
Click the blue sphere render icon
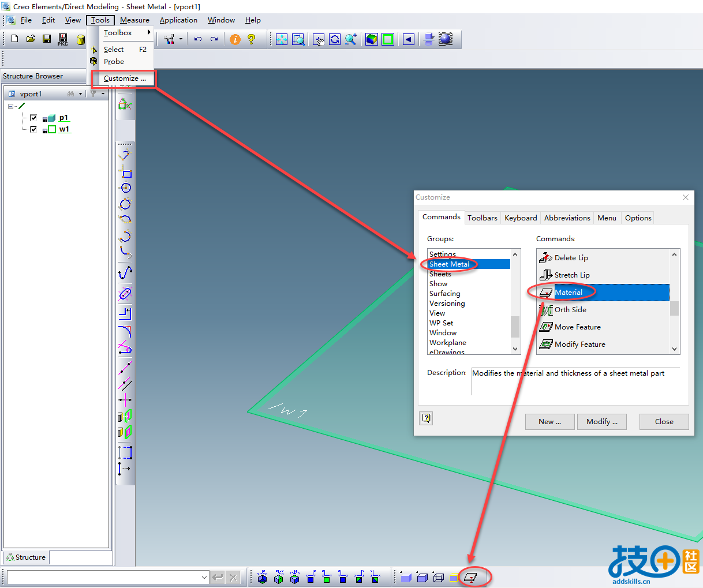coord(446,39)
